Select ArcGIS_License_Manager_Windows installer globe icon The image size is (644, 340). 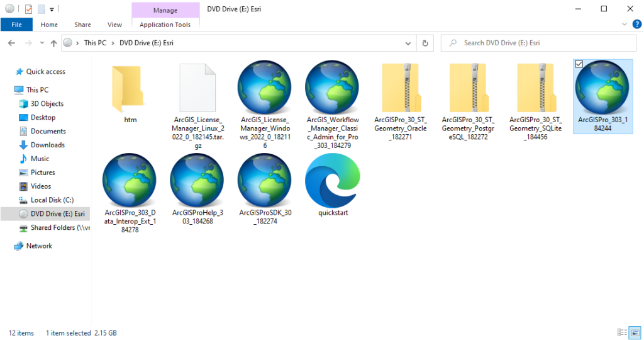(265, 87)
